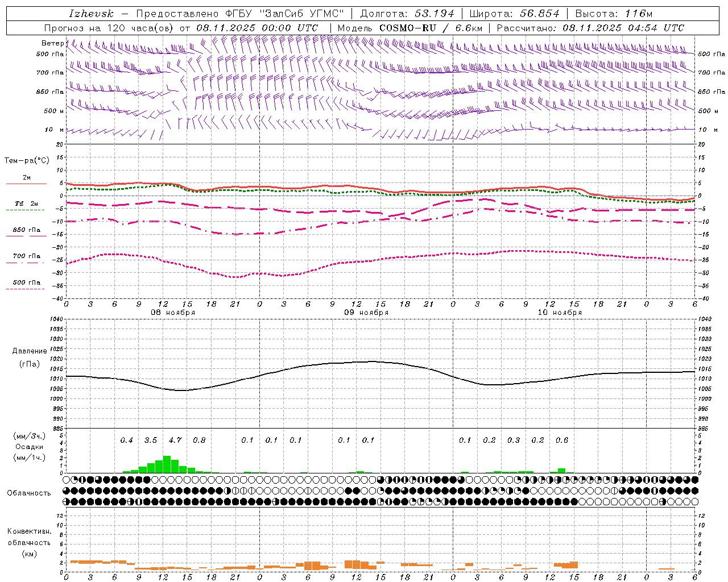
Task: Click the '0.4' three-hour precipitation value
Action: 127,440
